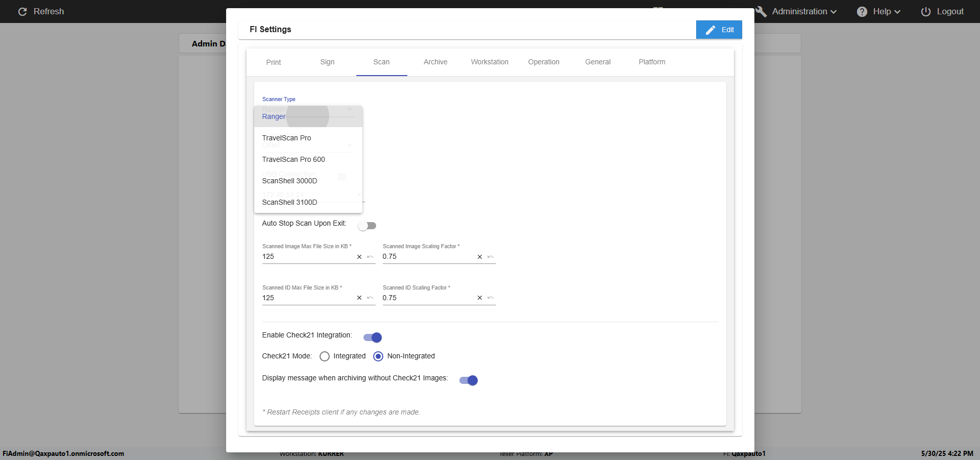Viewport: 980px width, 460px height.
Task: Click into Scanned ID Scaling Factor field
Action: click(x=428, y=298)
